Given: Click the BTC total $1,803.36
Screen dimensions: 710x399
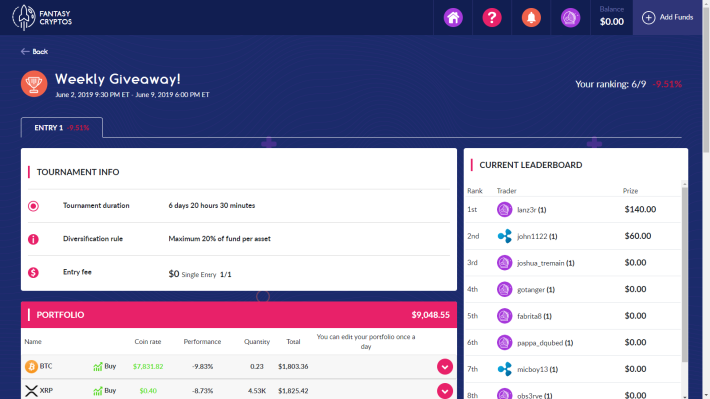Looking at the screenshot, I should point(293,366).
